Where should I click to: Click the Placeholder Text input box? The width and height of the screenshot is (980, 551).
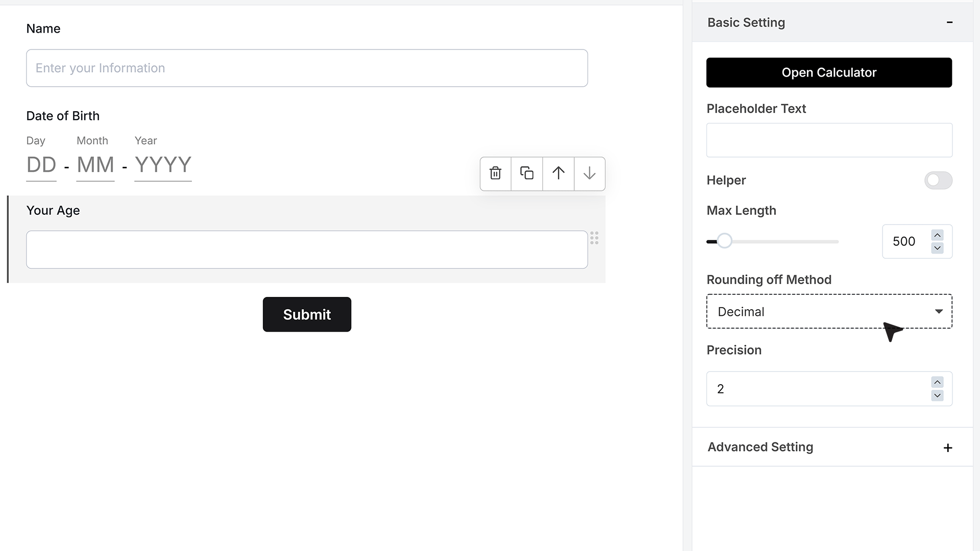[829, 140]
